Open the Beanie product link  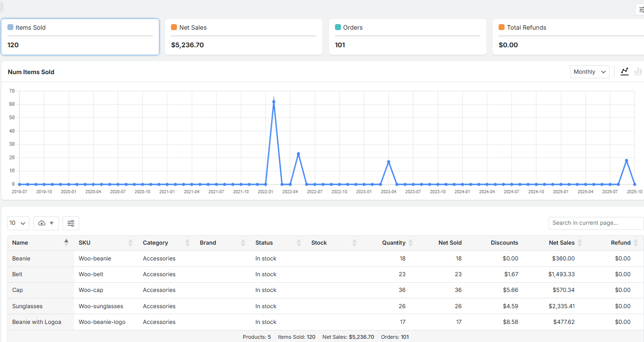[21, 258]
